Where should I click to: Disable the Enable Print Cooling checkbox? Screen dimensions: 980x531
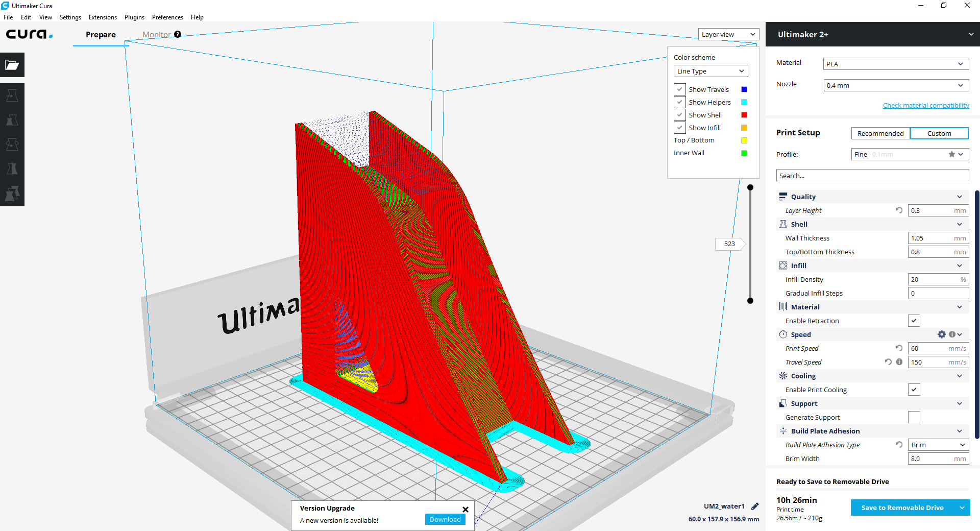[x=914, y=390]
